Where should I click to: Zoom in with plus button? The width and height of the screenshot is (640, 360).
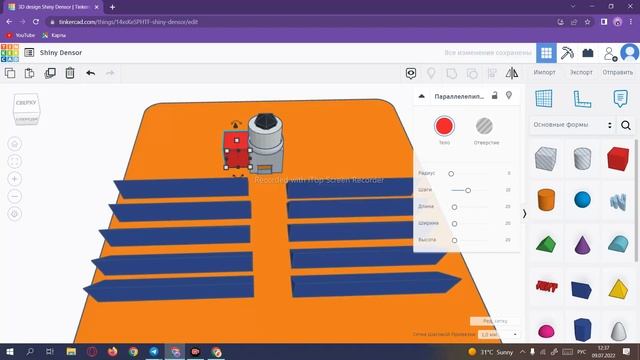coord(15,179)
